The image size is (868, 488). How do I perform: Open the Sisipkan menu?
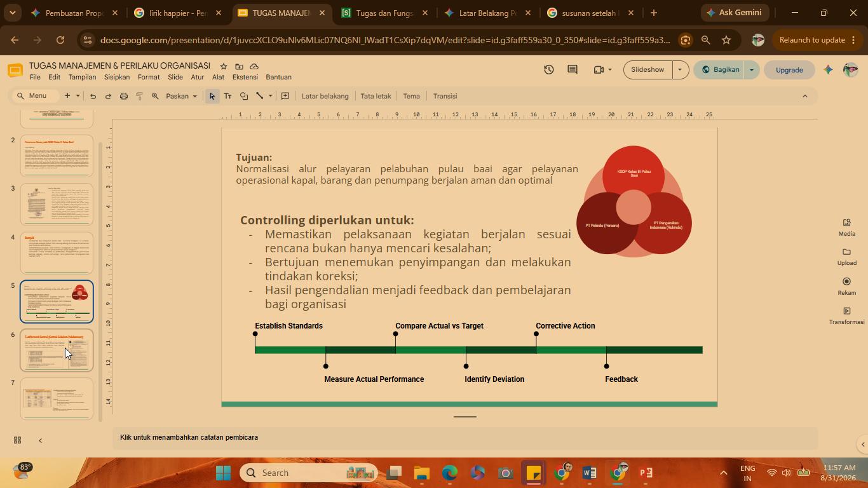(117, 77)
